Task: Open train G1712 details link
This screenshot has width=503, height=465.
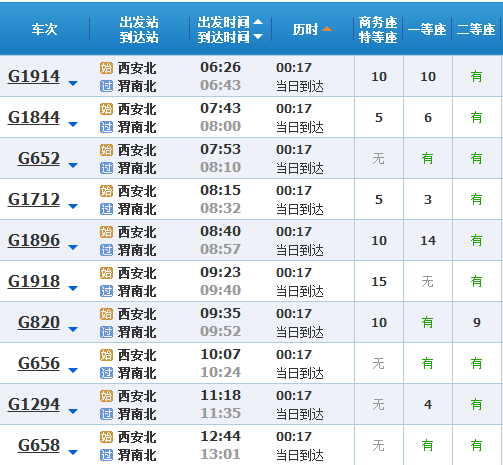Action: 34,199
